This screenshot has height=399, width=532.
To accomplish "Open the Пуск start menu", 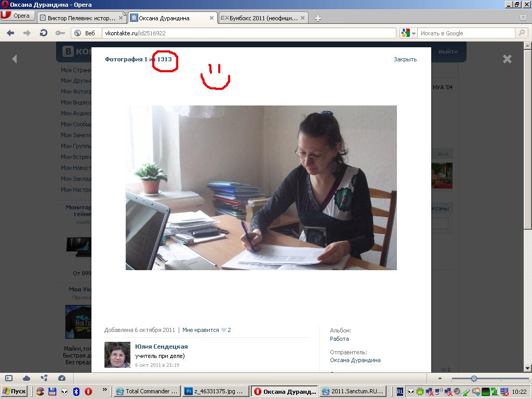I will tap(14, 391).
